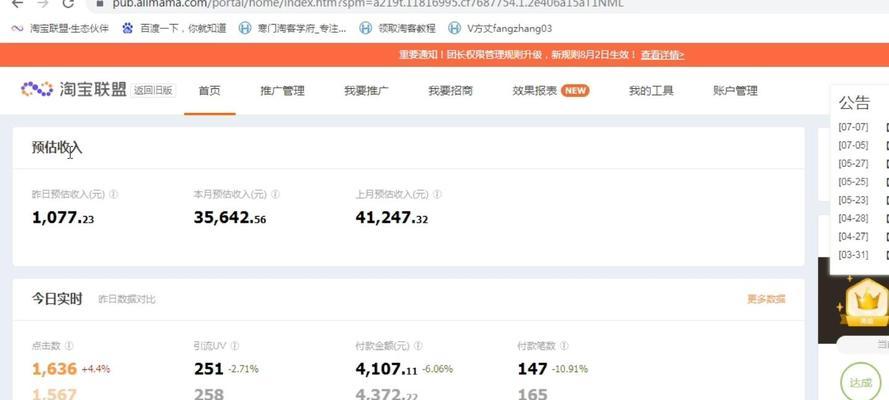The image size is (889, 400).
Task: Click the 251 引流UV value
Action: click(209, 369)
